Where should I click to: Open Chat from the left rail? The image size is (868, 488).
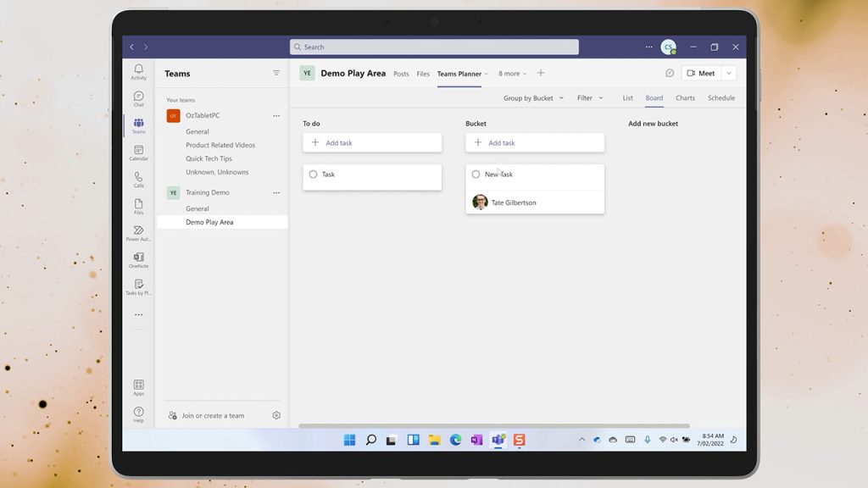point(138,99)
